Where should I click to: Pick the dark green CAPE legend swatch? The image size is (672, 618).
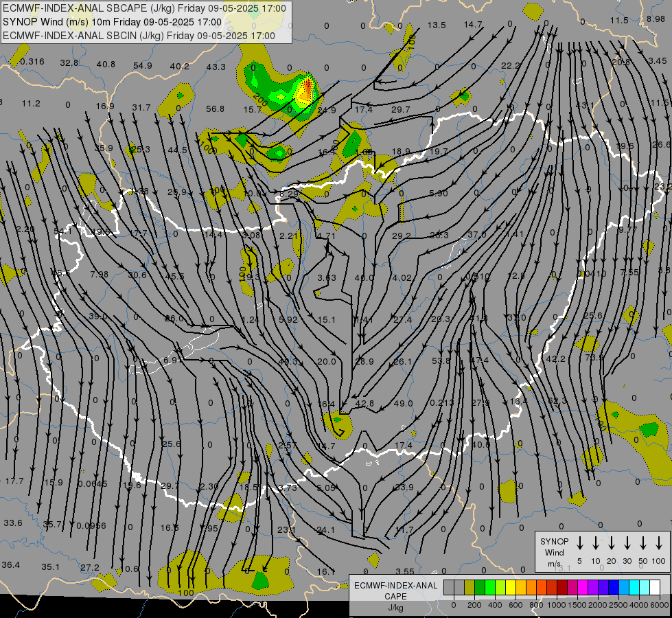(x=480, y=588)
